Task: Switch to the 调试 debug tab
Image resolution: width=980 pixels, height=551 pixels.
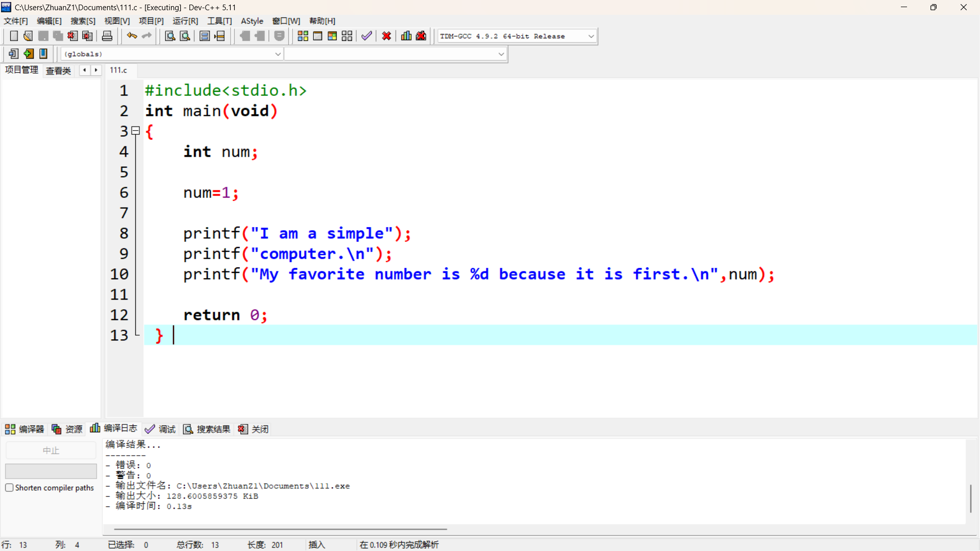Action: click(160, 429)
